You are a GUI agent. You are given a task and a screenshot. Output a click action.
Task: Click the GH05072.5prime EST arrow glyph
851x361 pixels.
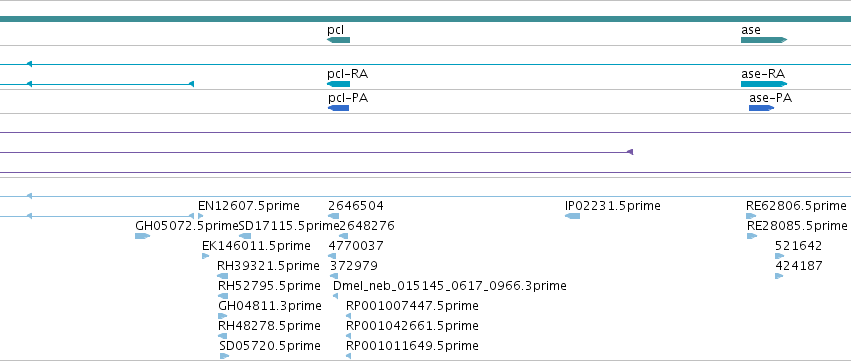click(x=142, y=236)
